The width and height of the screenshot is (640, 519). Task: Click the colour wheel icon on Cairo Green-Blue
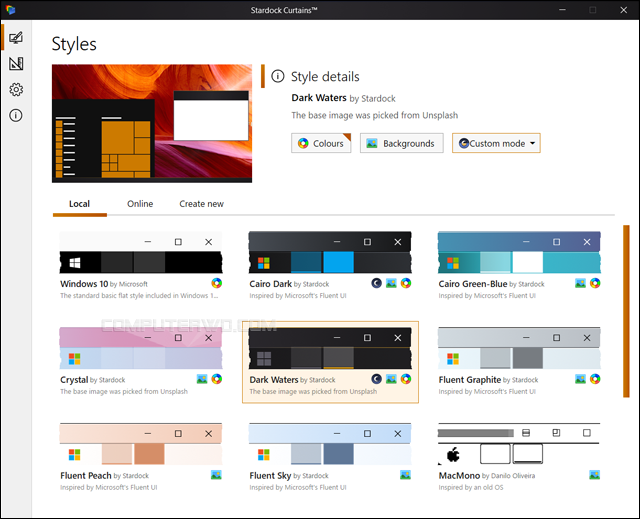(595, 283)
